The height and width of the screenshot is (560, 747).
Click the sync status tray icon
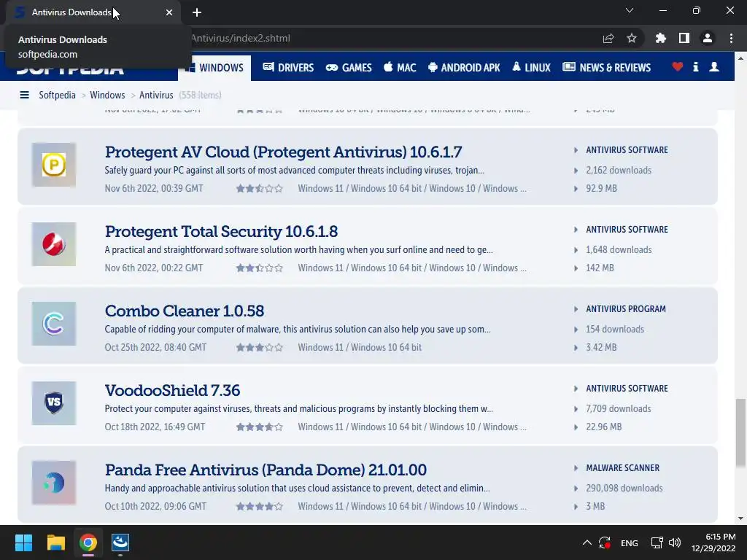point(605,542)
